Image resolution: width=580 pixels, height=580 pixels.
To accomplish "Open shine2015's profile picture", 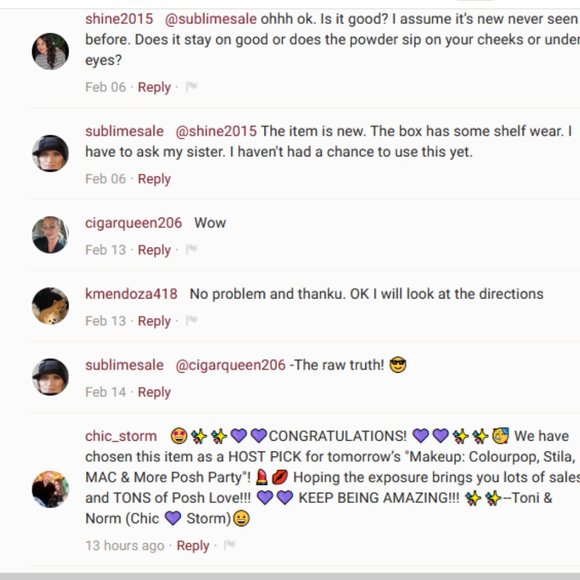I will [50, 51].
